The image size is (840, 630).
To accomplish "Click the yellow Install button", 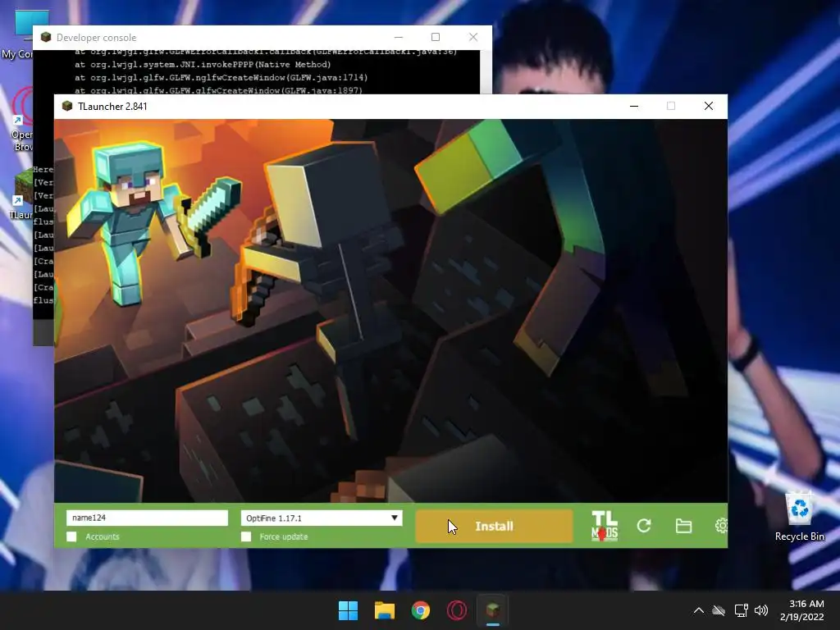I will 494,526.
